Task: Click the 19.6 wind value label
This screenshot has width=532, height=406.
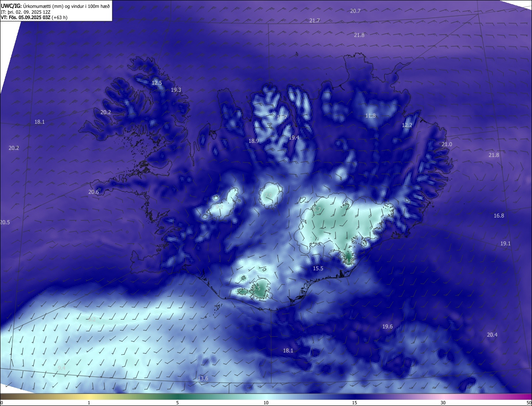Action: coord(387,327)
